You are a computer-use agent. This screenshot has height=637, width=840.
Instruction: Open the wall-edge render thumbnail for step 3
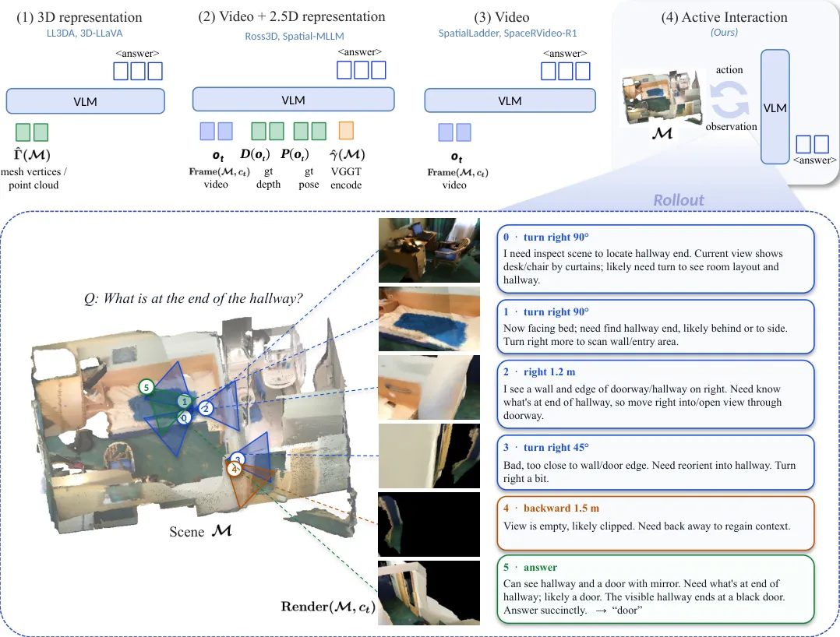click(x=429, y=456)
